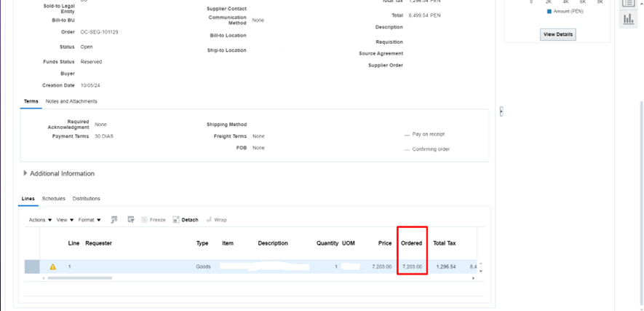Click the row spinner up arrow in the lines table
This screenshot has width=644, height=311.
(x=480, y=264)
